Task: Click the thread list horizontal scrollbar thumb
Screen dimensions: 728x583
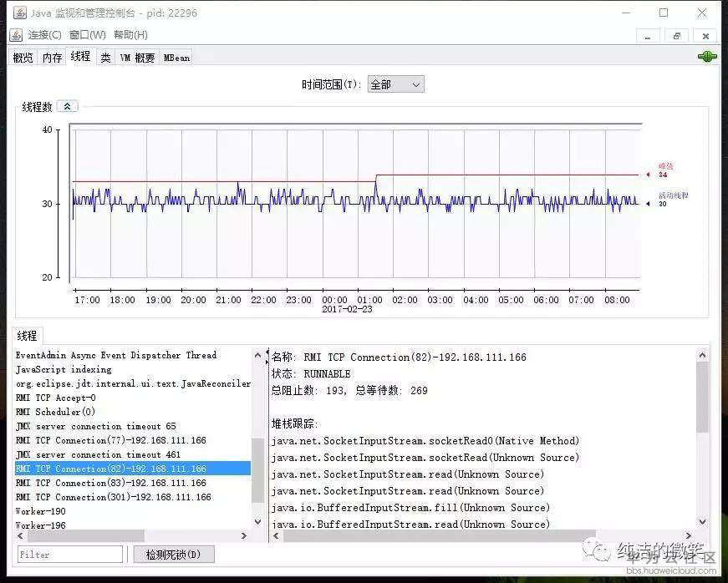Action: [x=86, y=535]
